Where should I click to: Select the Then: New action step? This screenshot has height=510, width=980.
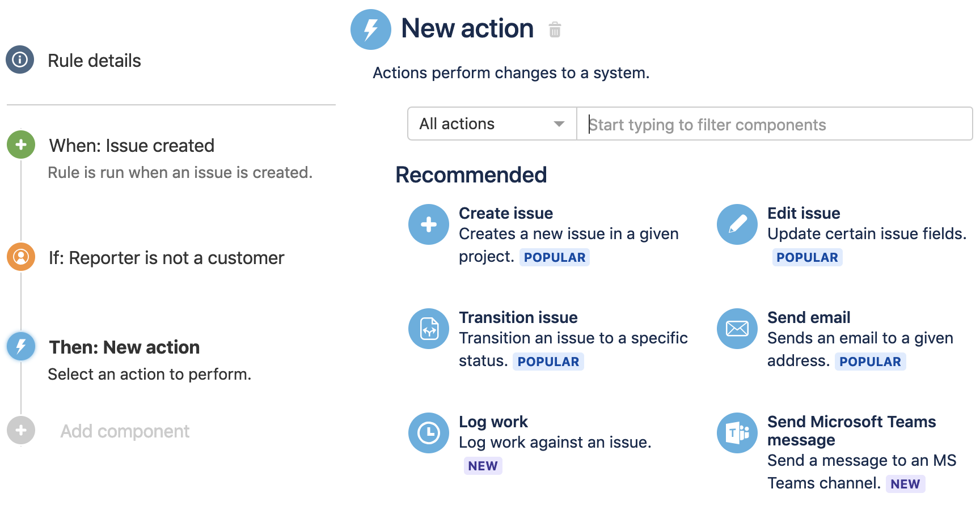click(124, 347)
